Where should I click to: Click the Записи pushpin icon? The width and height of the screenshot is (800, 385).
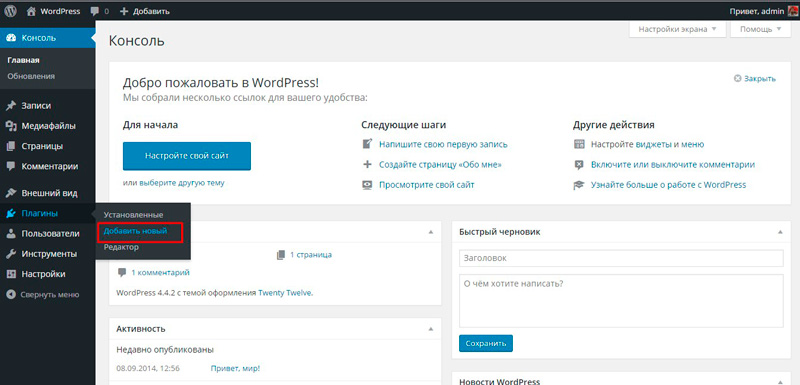click(x=11, y=106)
